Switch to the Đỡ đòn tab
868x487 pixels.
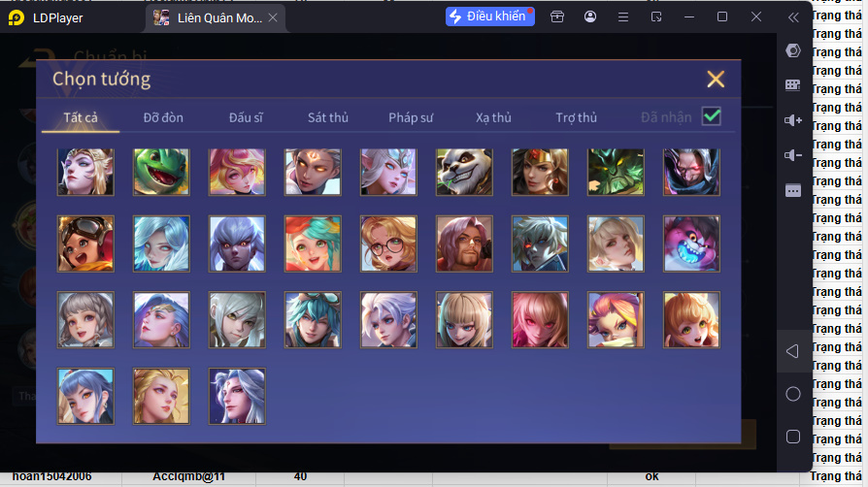tap(163, 117)
